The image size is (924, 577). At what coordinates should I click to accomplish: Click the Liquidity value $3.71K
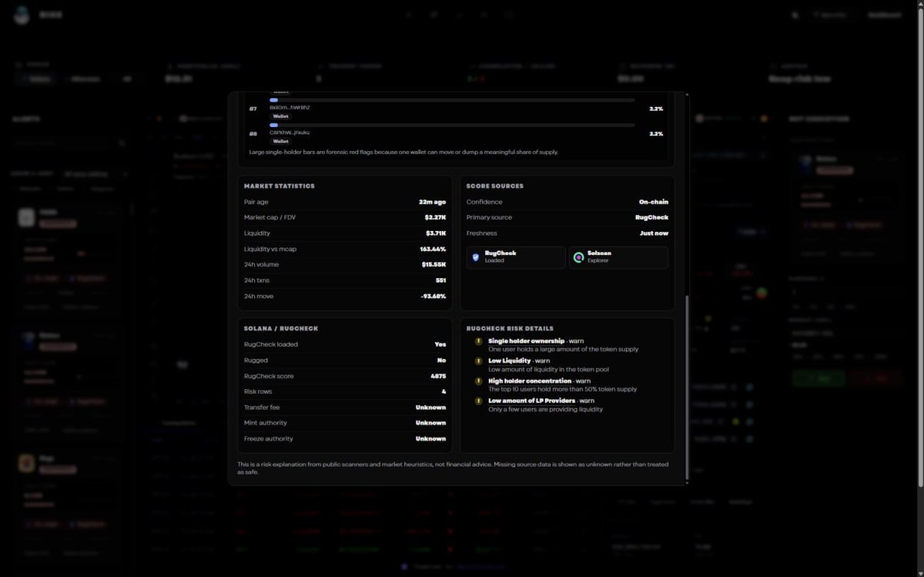(436, 233)
